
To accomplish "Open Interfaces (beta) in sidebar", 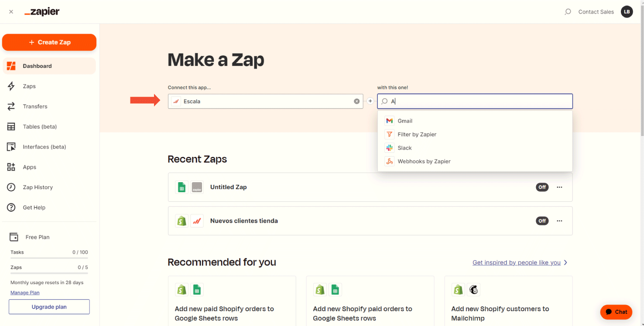I will pos(49,147).
